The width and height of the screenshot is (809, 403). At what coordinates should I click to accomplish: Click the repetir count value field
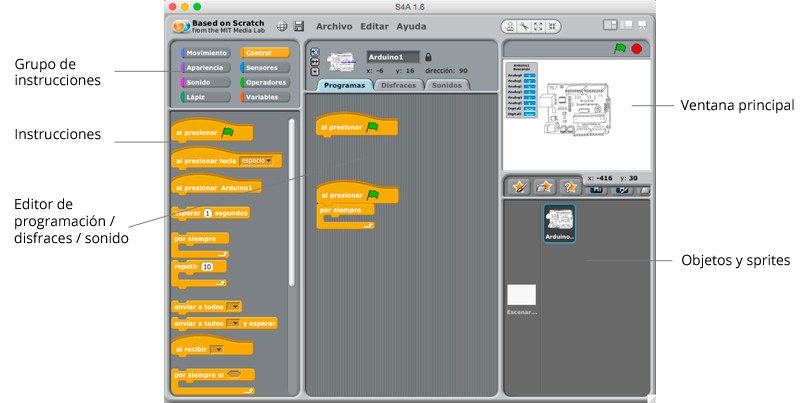[206, 267]
